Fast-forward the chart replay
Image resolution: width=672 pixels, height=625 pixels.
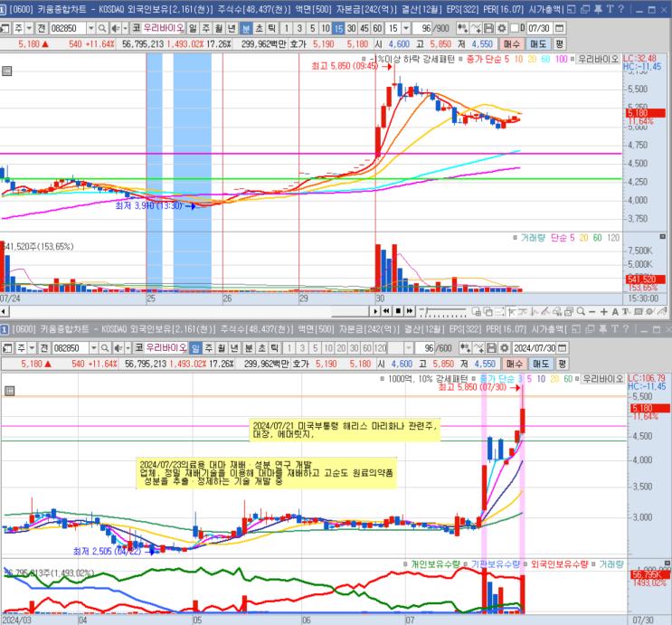point(410,311)
